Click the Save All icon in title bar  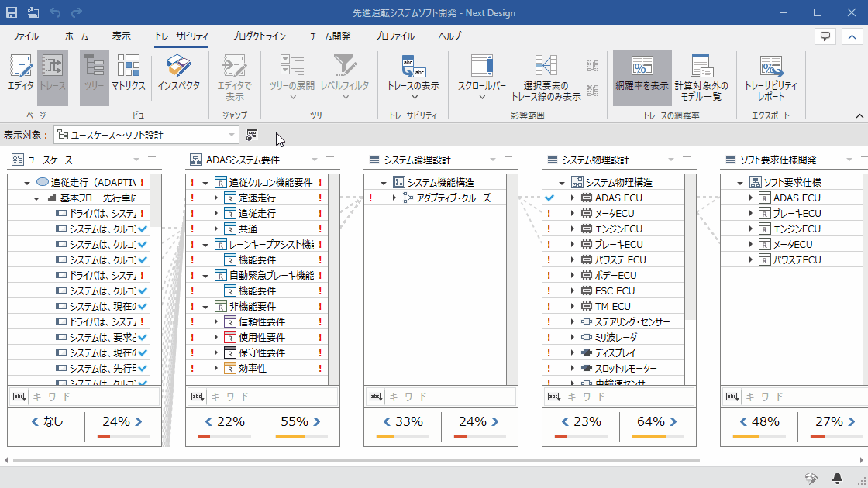click(33, 12)
